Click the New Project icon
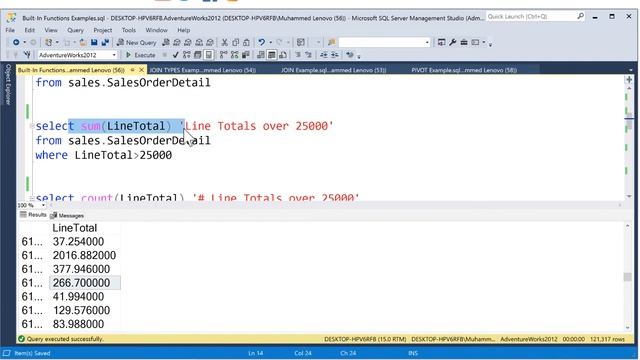This screenshot has height=360, width=640. (48, 42)
